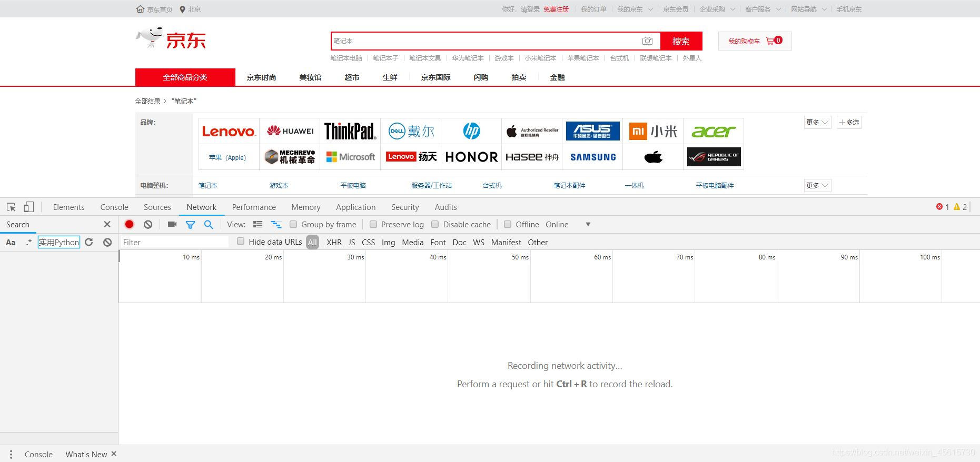Click the inspect element picker icon

(11, 207)
